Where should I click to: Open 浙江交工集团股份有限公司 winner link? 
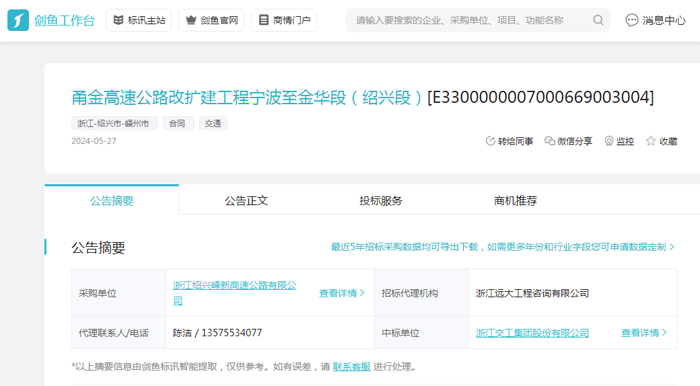[532, 333]
